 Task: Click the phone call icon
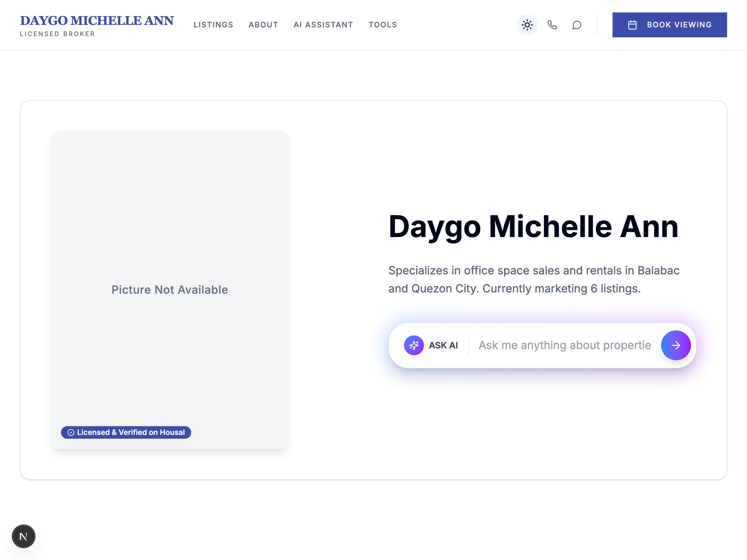point(552,25)
